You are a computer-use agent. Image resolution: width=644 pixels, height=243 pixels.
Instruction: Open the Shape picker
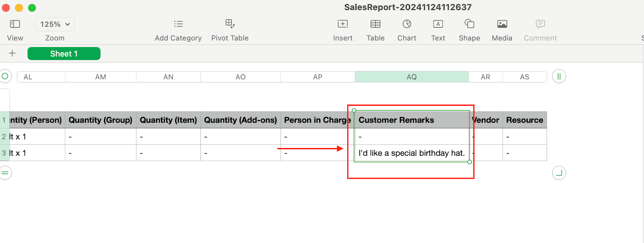pos(469,24)
